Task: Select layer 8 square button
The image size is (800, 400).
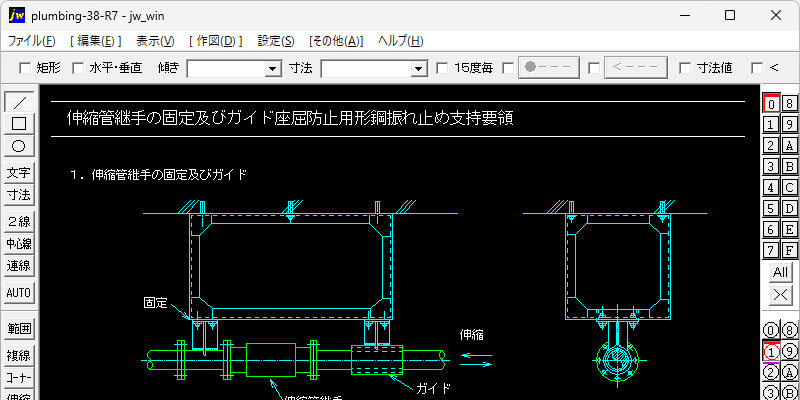Action: click(789, 104)
